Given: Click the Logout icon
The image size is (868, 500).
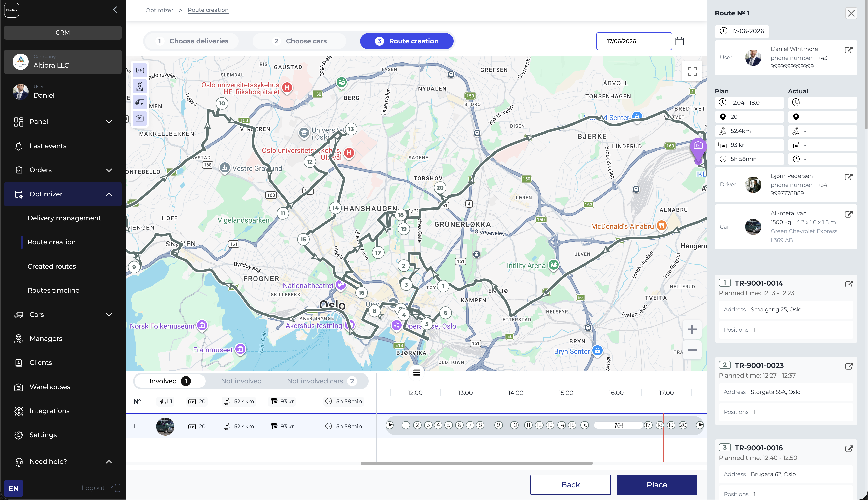Looking at the screenshot, I should click(116, 488).
